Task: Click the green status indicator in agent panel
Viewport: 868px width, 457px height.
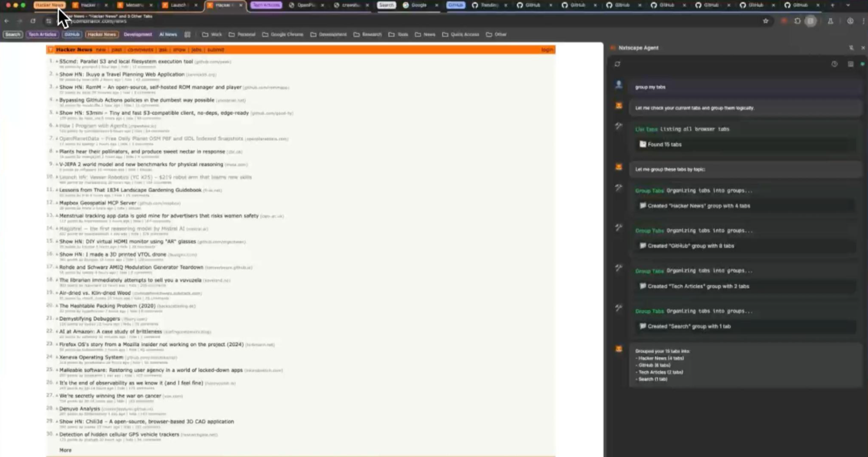Action: coord(862,64)
